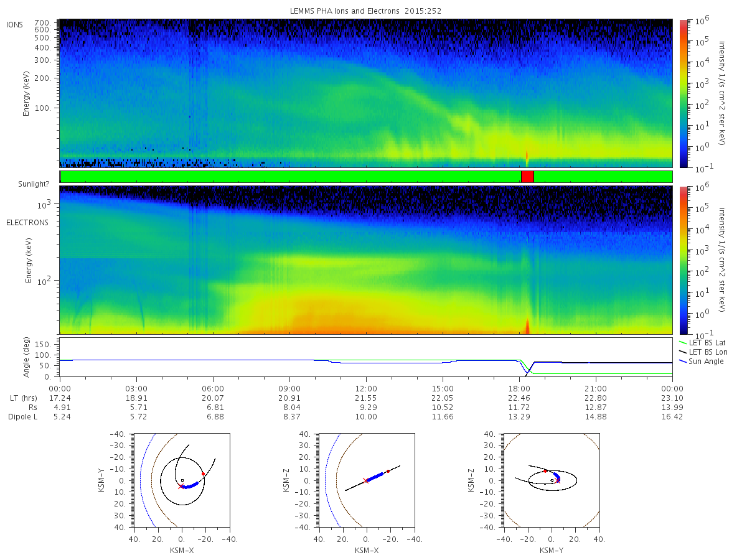This screenshot has height=560, width=747.
Task: Click the ELECTRONS panel label
Action: coord(27,222)
